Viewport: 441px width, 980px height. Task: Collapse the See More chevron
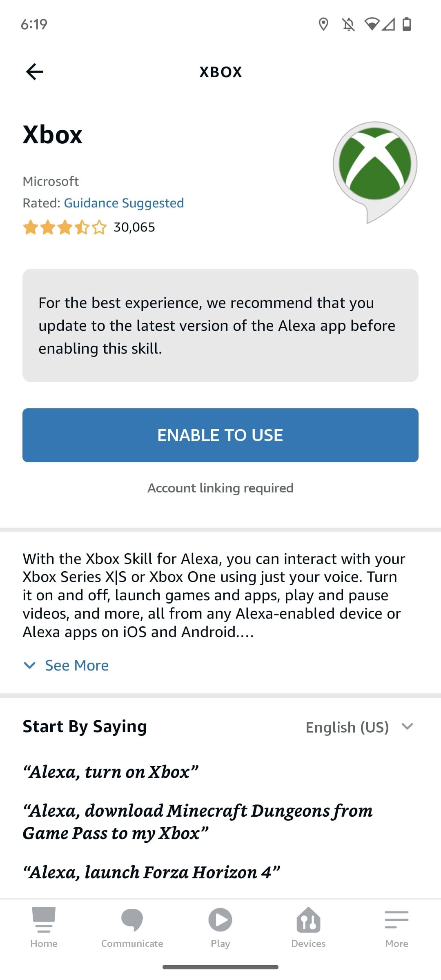tap(29, 666)
